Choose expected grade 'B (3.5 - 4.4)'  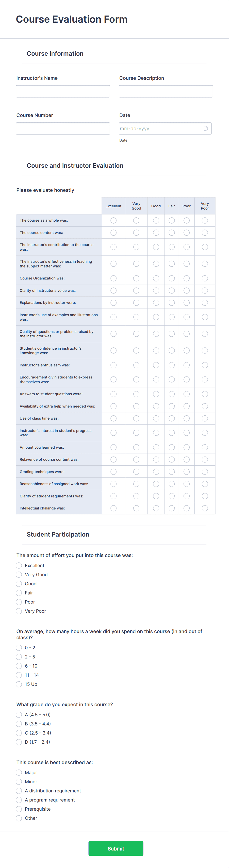pos(19,724)
